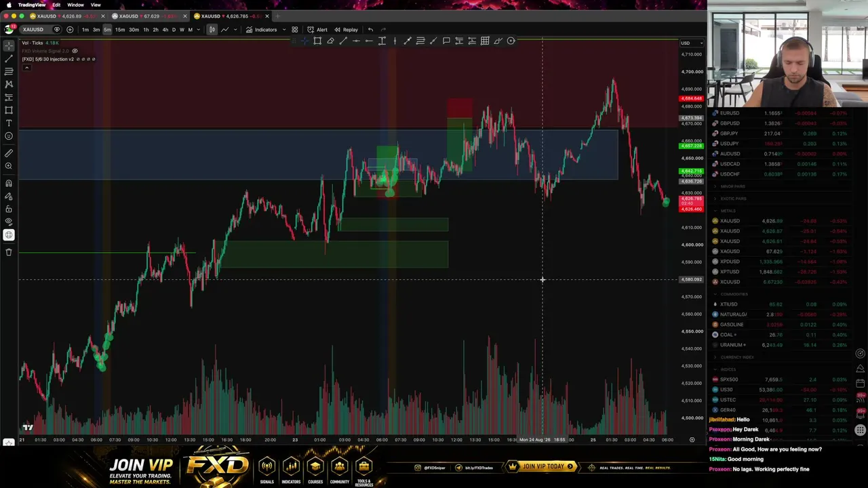
Task: Select the vertical line tool in floating toolbar
Action: (x=395, y=41)
